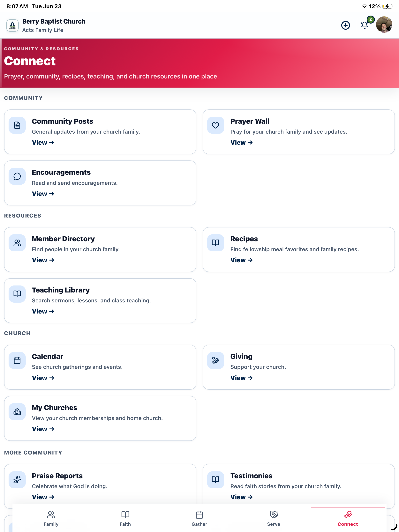Viewport: 399px width, 532px height.
Task: View the Prayer Wall
Action: click(x=241, y=142)
